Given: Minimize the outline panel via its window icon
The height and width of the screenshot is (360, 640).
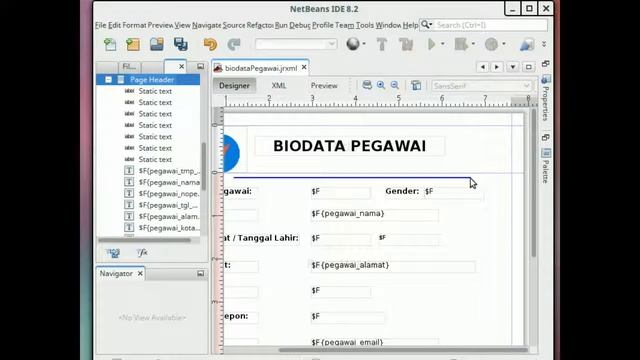Looking at the screenshot, I should coord(200,66).
